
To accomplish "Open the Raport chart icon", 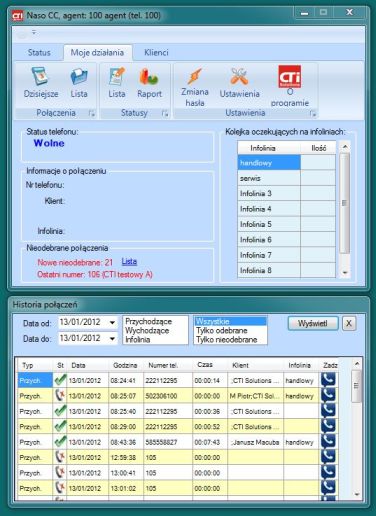I will tap(149, 76).
